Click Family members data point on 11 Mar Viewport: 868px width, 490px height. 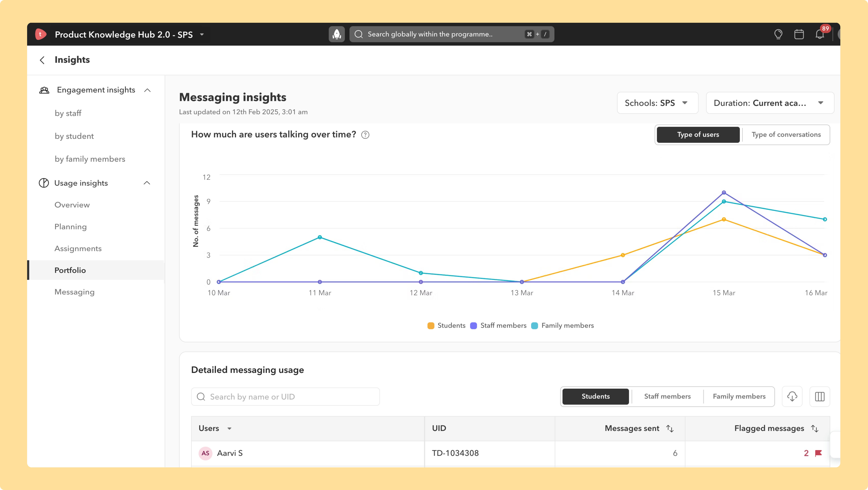[320, 237]
